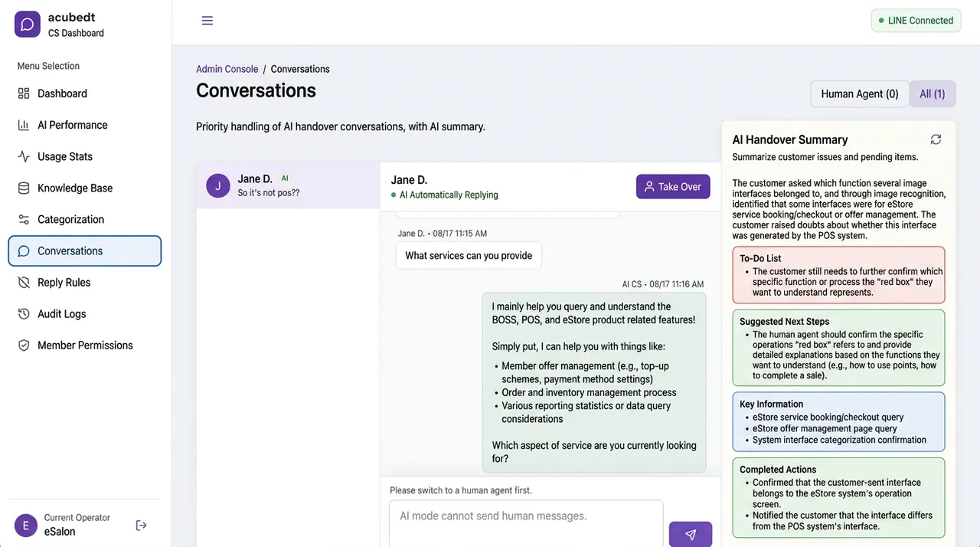
Task: Click the "Current Operator" label
Action: (x=77, y=518)
